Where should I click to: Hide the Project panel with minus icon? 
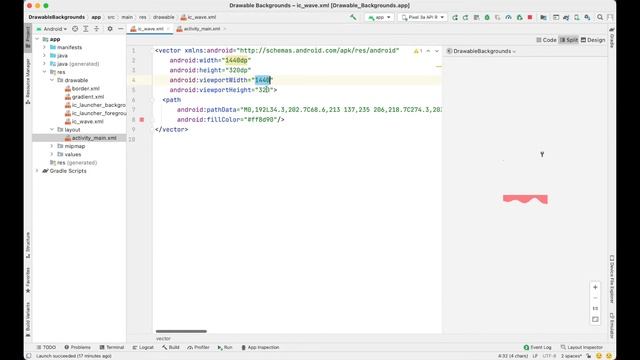point(120,29)
